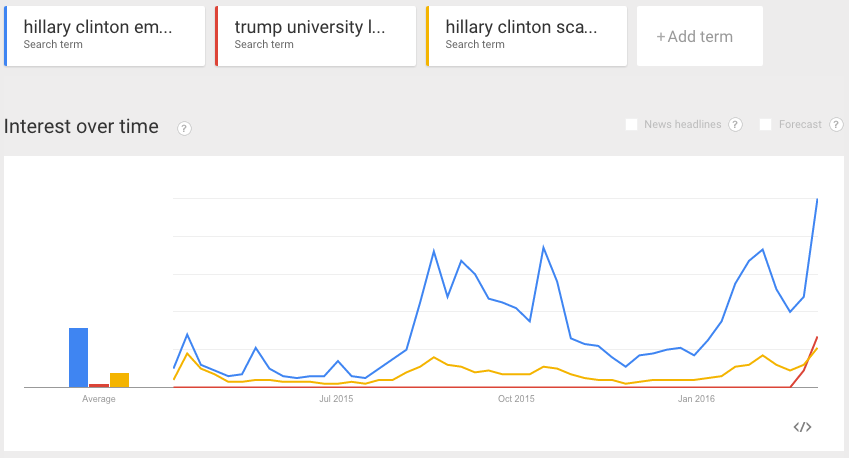Image resolution: width=849 pixels, height=458 pixels.
Task: Click the blue average bar
Action: pyautogui.click(x=79, y=358)
